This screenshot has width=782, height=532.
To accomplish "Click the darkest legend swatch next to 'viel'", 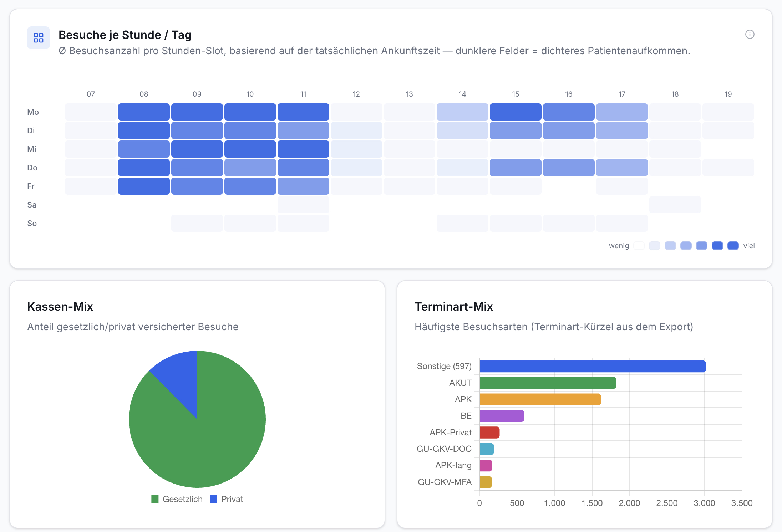I will coord(733,246).
